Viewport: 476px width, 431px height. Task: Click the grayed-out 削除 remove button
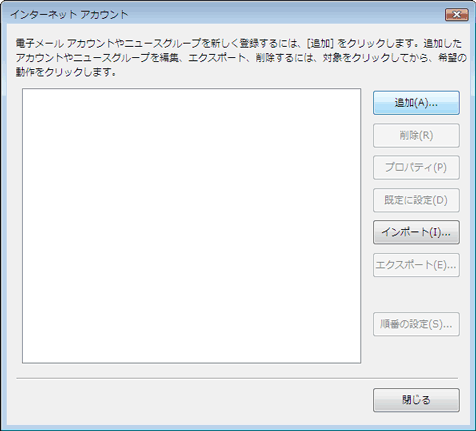click(x=416, y=135)
